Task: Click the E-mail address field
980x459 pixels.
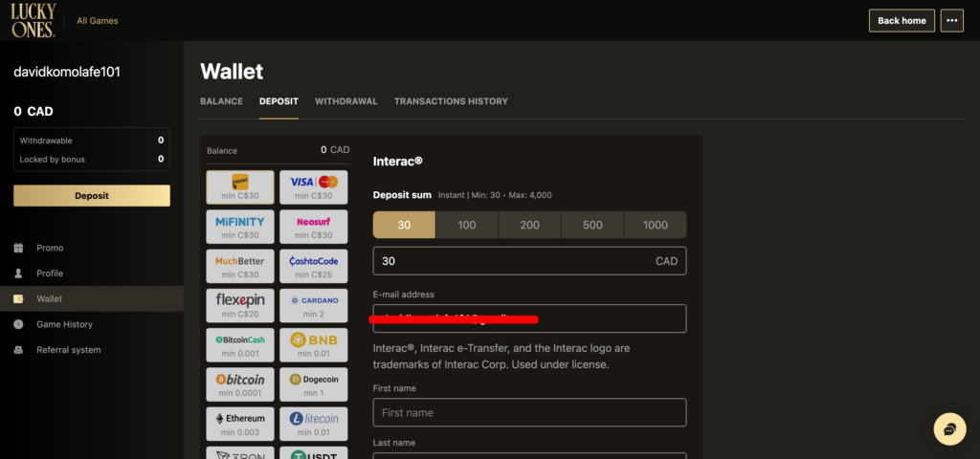Action: click(529, 318)
